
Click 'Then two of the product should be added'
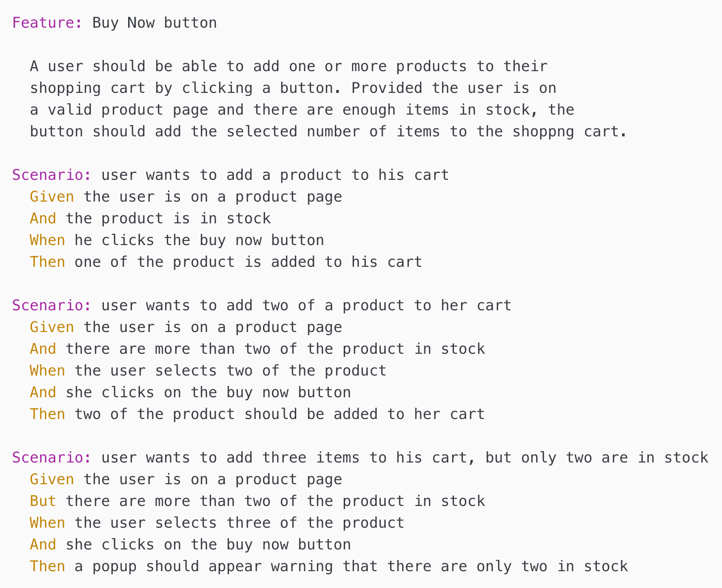pos(257,414)
